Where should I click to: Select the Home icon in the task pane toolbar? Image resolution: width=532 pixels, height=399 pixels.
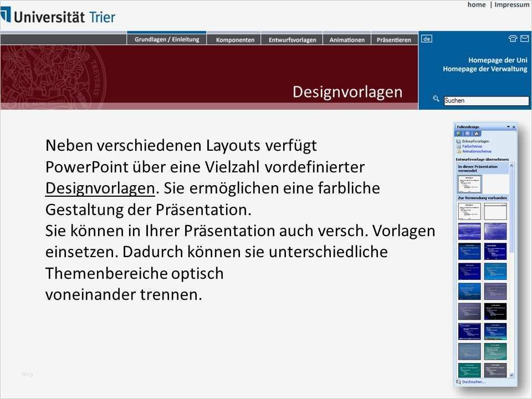click(477, 134)
